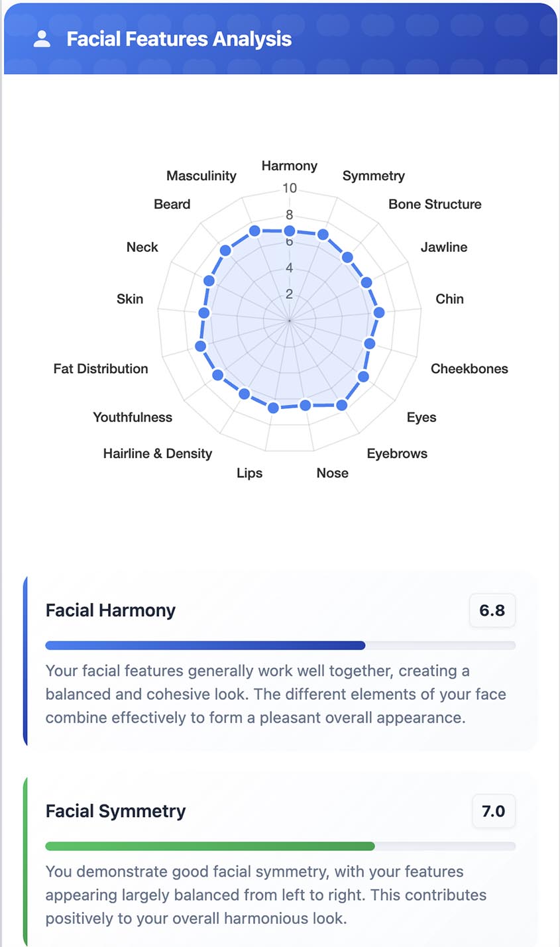560x947 pixels.
Task: Click the Beard data point on radar chart
Action: pyautogui.click(x=225, y=251)
